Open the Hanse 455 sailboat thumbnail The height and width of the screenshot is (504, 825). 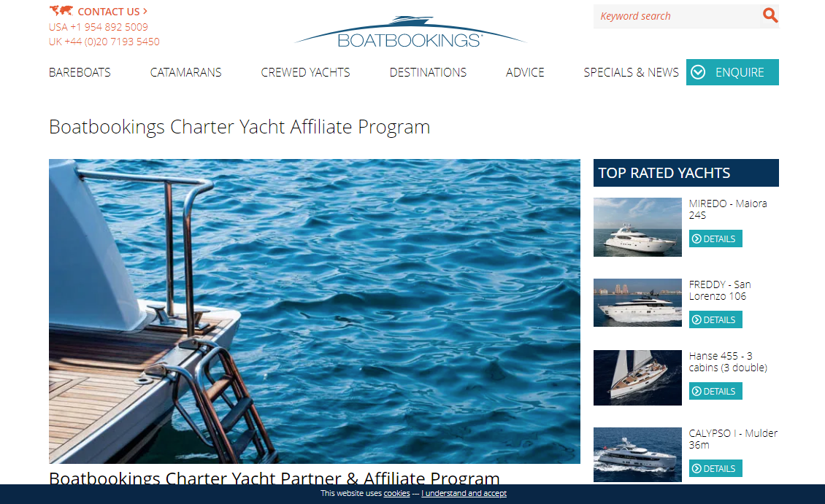637,378
